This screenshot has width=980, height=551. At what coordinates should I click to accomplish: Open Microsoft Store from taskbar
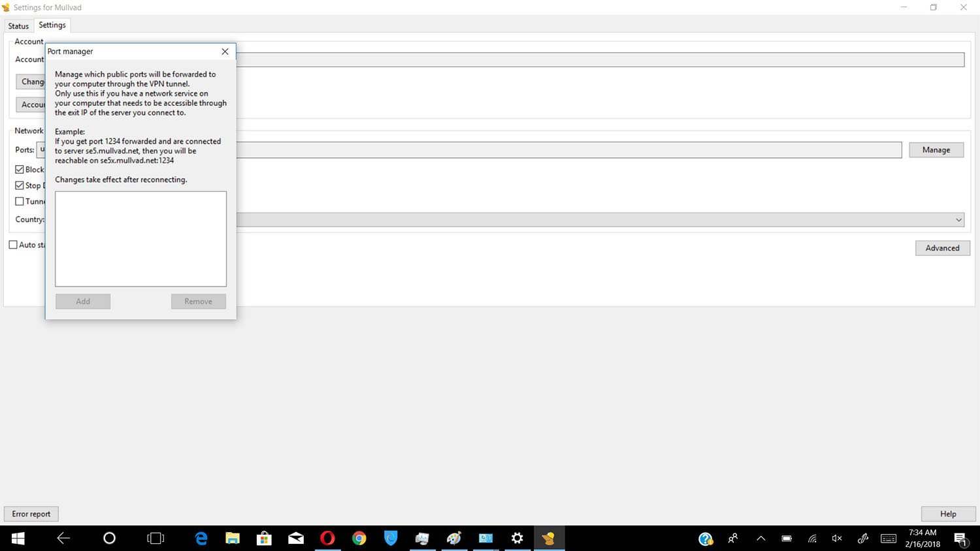[264, 539]
